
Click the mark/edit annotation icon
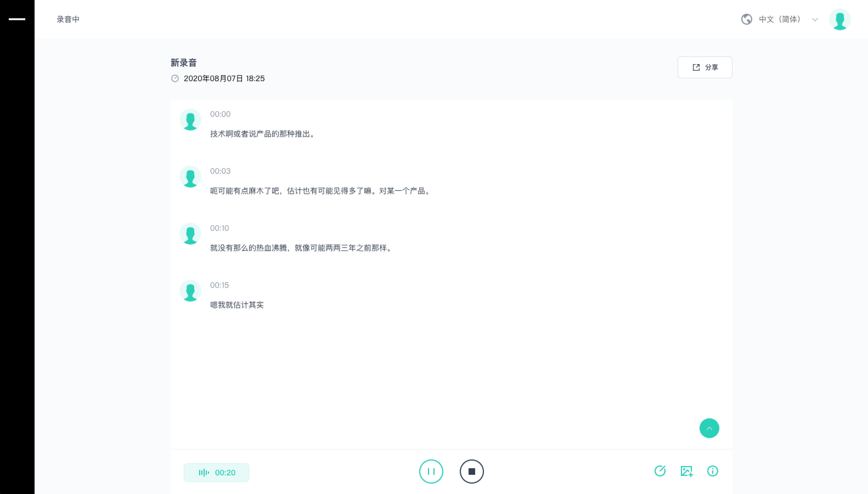pos(660,471)
